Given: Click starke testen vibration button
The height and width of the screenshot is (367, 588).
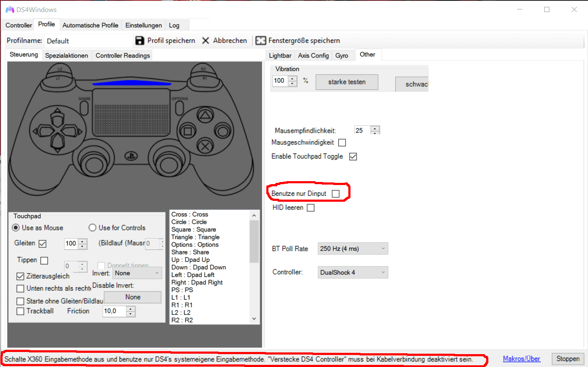Looking at the screenshot, I should (347, 82).
